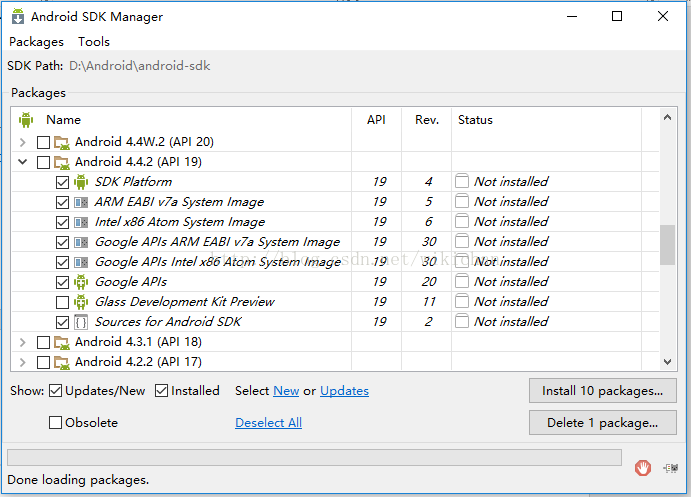Click ARM EABI v7a System Image icon
This screenshot has width=691, height=497.
point(81,202)
